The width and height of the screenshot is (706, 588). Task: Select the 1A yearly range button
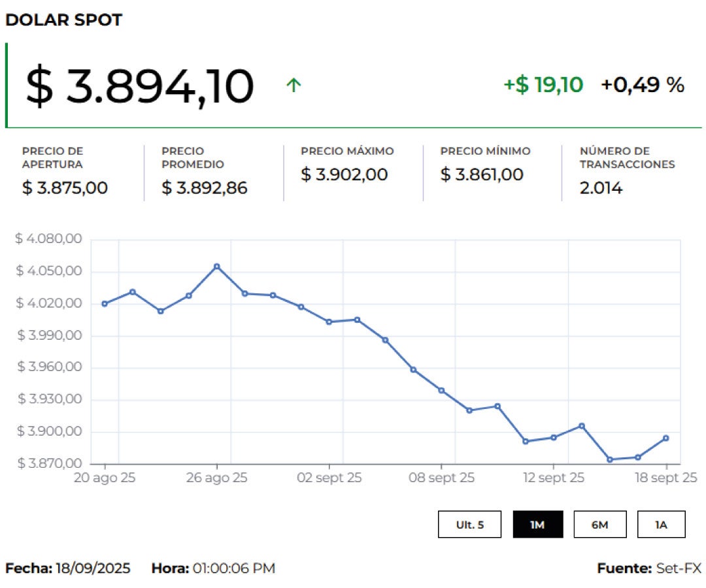(x=661, y=524)
